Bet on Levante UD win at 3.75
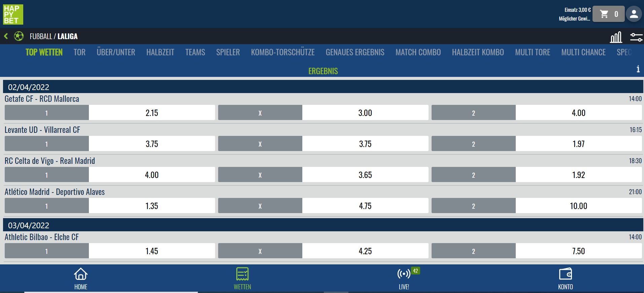 pos(110,144)
